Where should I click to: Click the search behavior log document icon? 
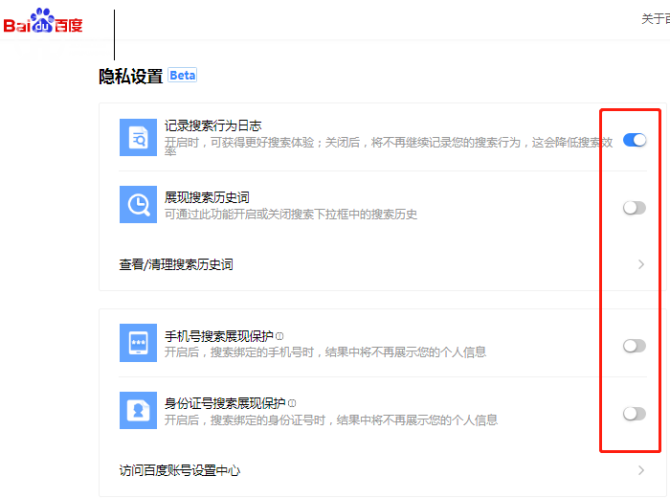(138, 137)
